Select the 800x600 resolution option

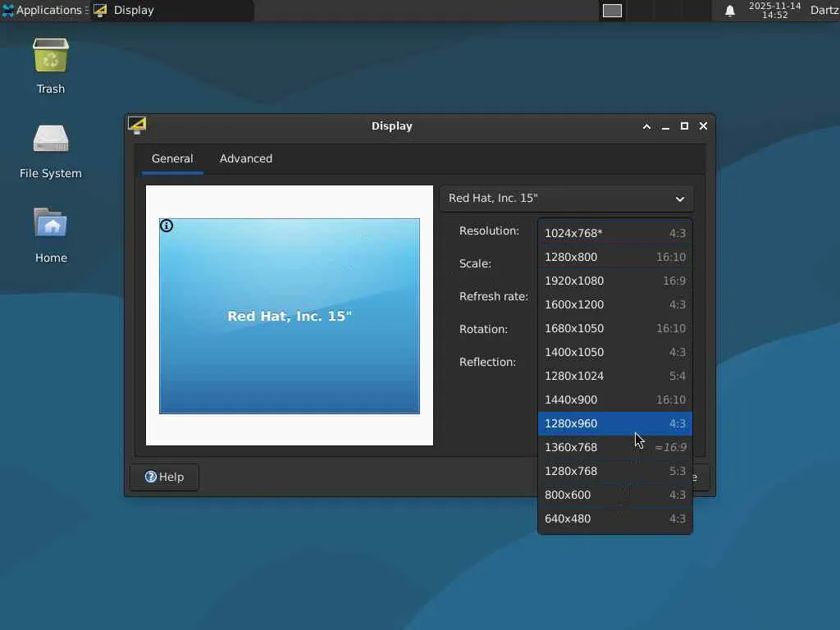pyautogui.click(x=615, y=495)
